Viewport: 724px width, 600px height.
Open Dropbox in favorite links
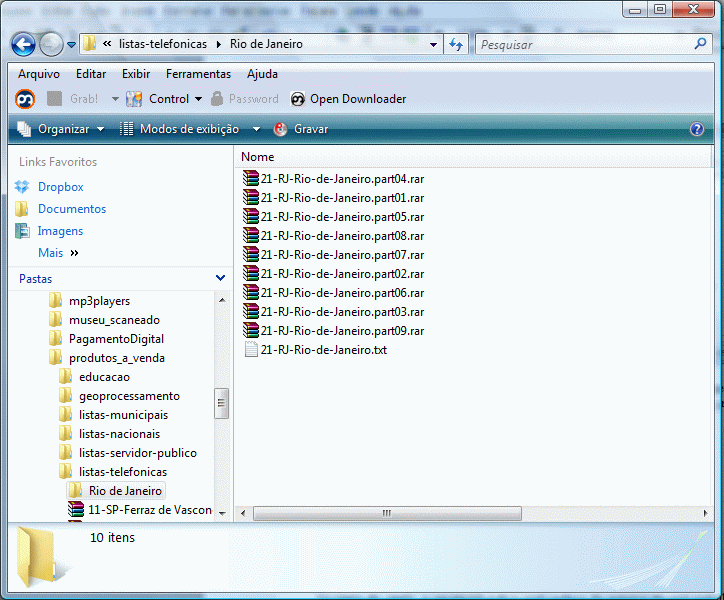point(60,187)
